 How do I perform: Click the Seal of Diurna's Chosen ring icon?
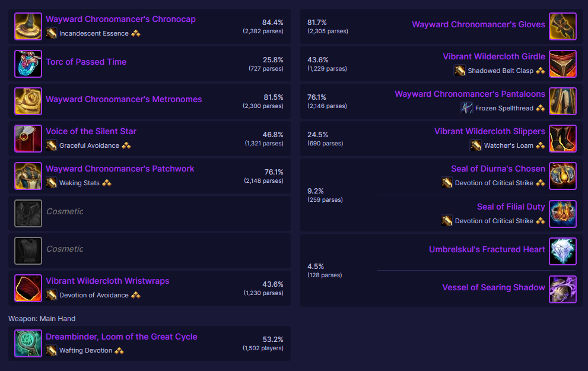(562, 176)
